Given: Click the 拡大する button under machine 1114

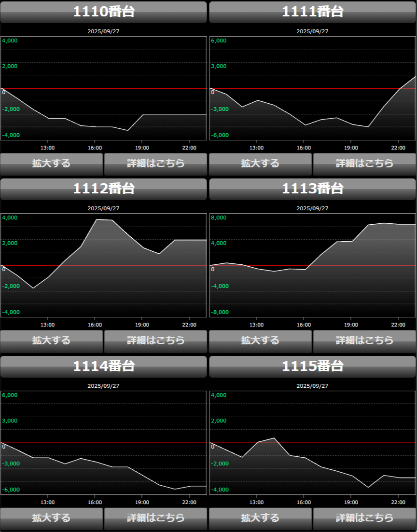Looking at the screenshot, I should point(51,519).
